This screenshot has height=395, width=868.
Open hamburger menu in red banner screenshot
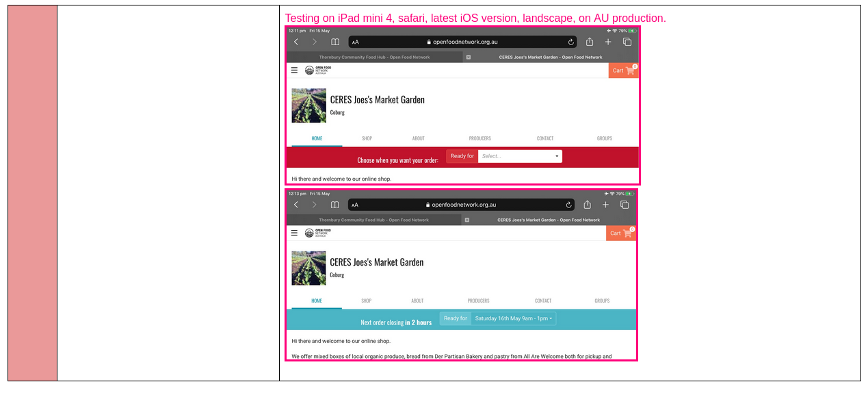294,70
